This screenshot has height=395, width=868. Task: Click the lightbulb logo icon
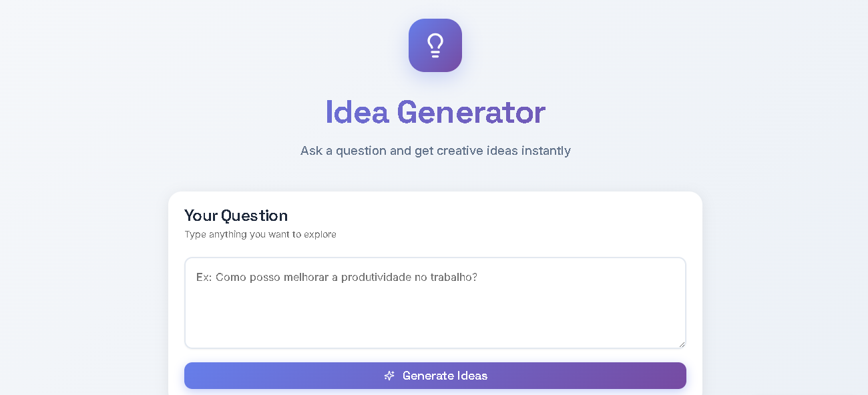click(435, 45)
